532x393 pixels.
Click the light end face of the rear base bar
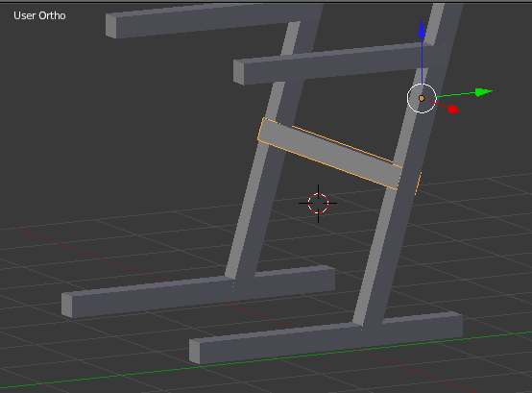click(x=66, y=306)
